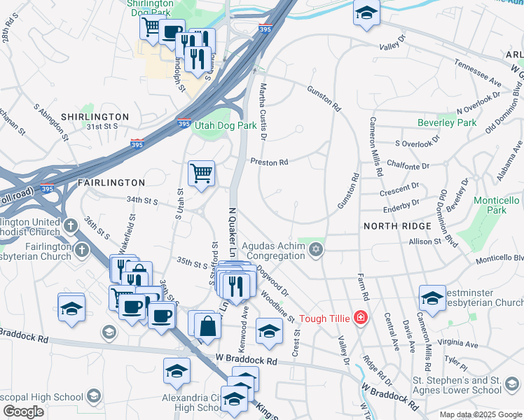Select the school marker west of 36th St
524x420 pixels.
click(x=71, y=309)
